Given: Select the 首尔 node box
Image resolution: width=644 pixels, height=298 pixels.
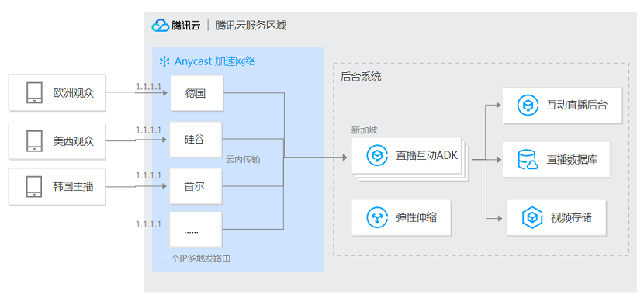Looking at the screenshot, I should pos(197,186).
